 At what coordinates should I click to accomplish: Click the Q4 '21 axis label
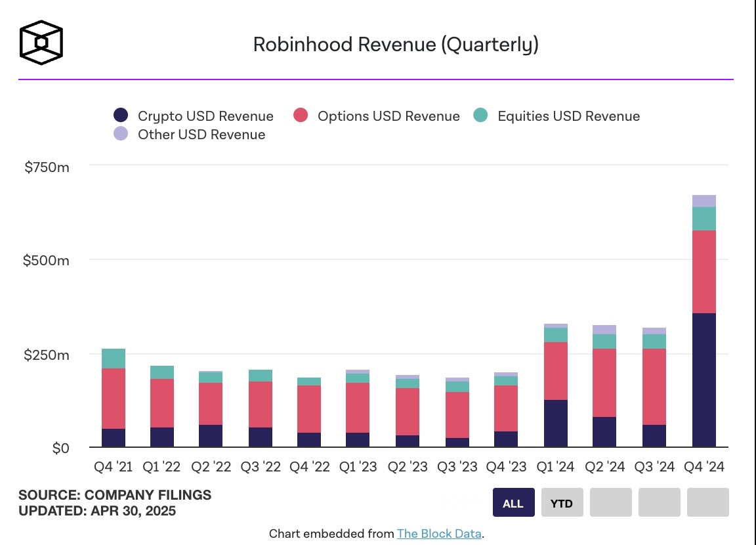click(x=114, y=467)
